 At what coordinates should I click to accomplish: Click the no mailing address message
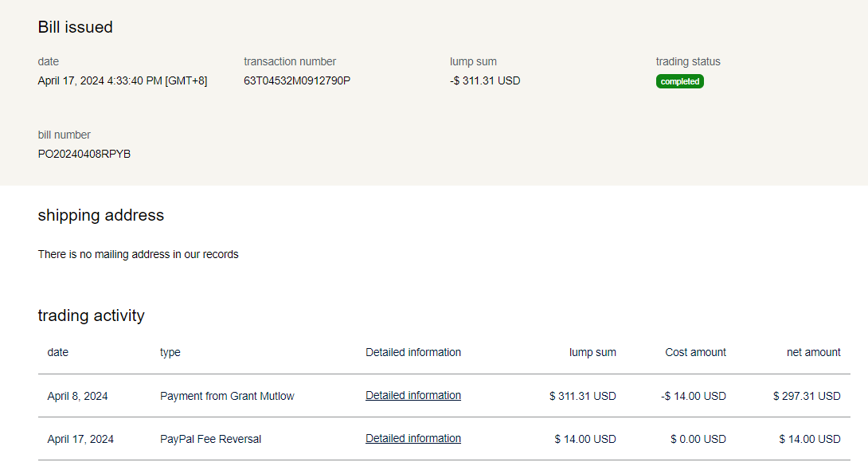[139, 254]
